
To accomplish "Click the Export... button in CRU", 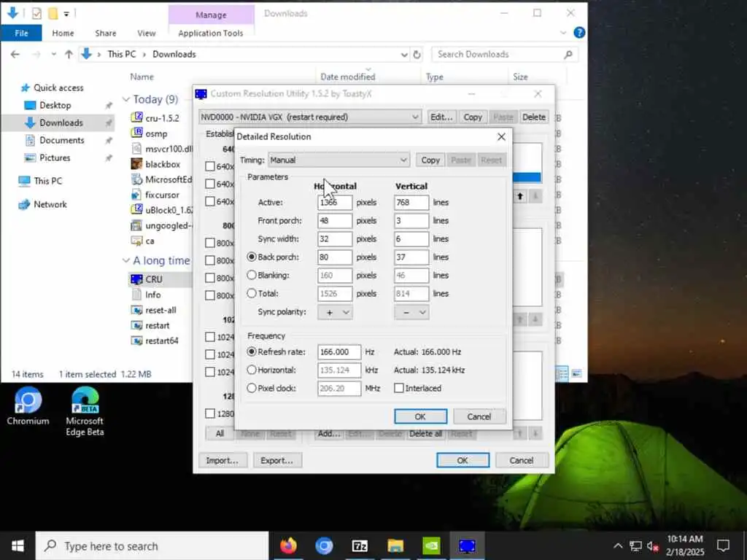I will pyautogui.click(x=276, y=460).
